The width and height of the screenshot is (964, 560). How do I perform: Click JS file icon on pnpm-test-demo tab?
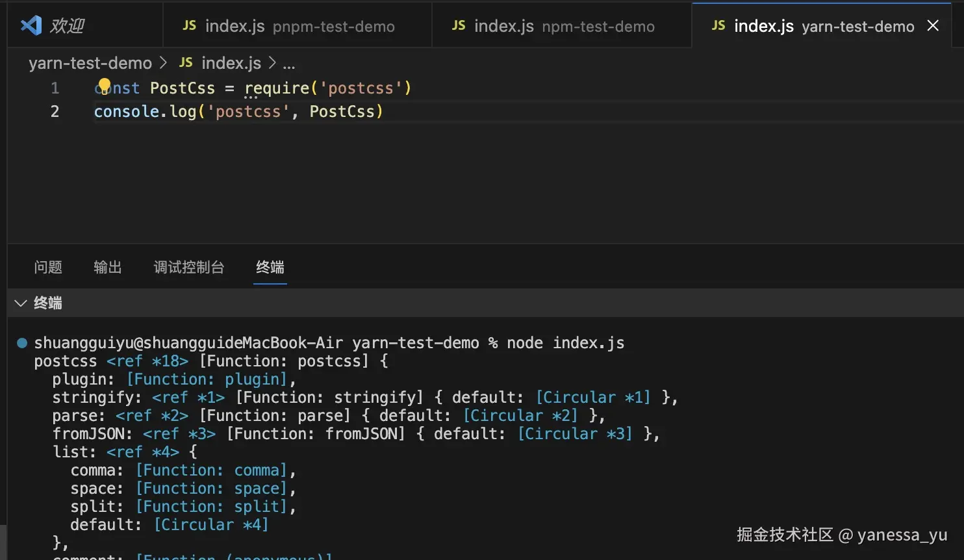(189, 25)
